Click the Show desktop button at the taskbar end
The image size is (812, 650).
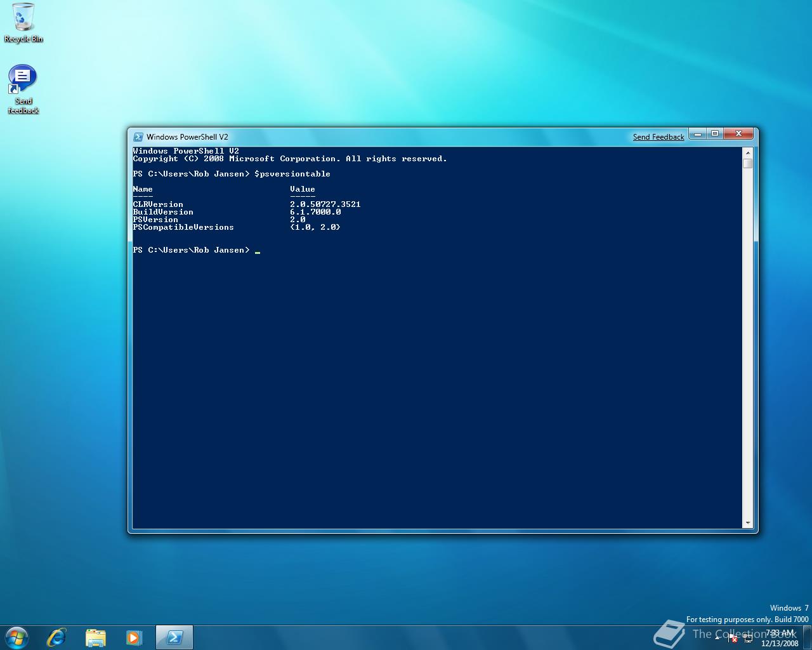[808, 637]
